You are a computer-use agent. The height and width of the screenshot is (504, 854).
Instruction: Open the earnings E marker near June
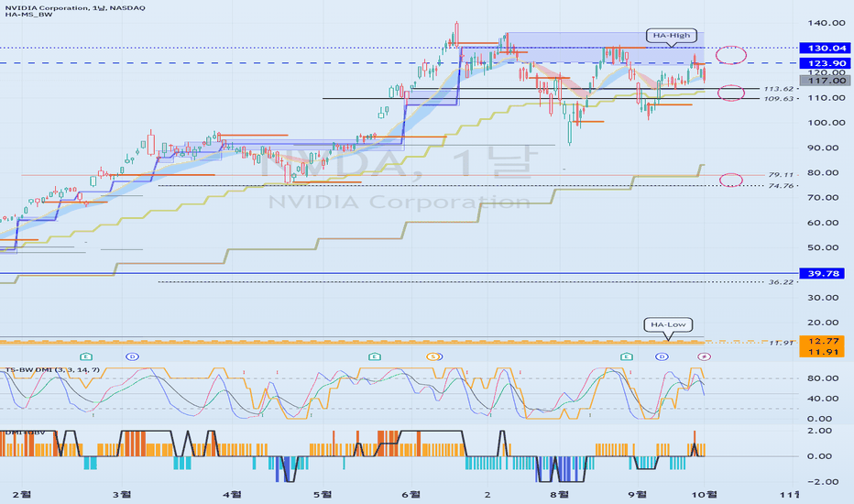[x=374, y=356]
